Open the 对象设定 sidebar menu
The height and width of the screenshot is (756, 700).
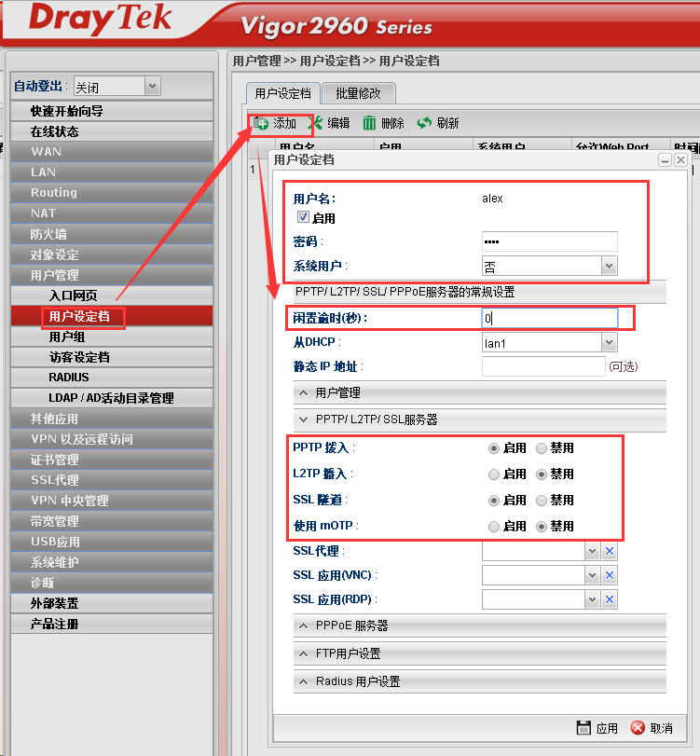(112, 254)
